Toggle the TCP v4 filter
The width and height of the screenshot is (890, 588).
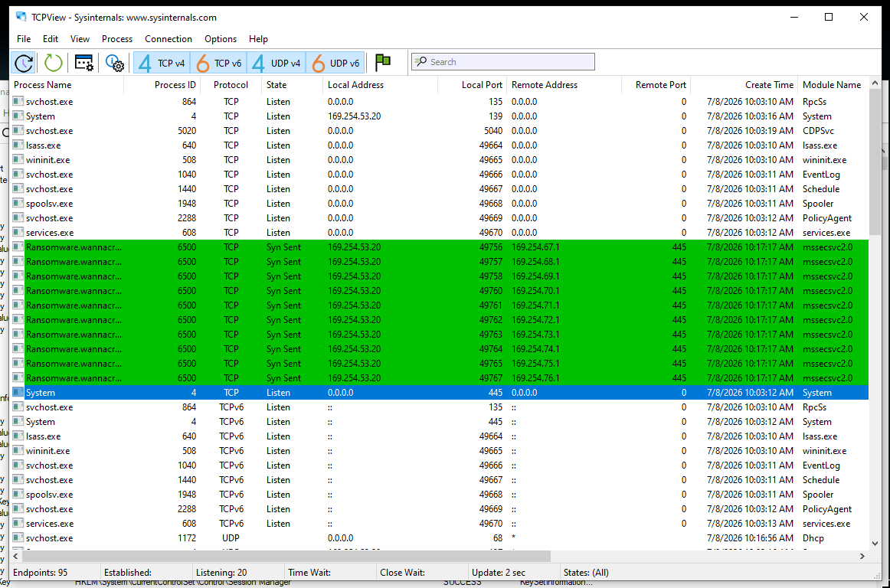[162, 63]
